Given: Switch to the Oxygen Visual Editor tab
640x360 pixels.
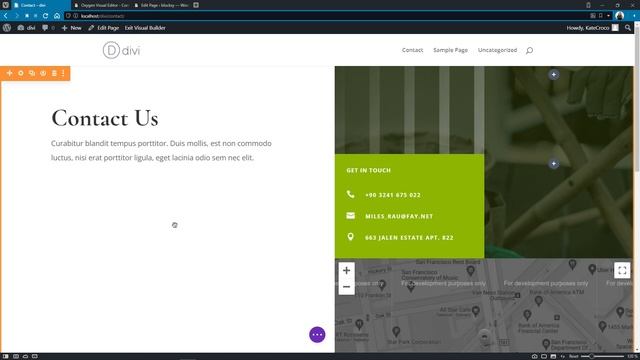Looking at the screenshot, I should point(101,5).
